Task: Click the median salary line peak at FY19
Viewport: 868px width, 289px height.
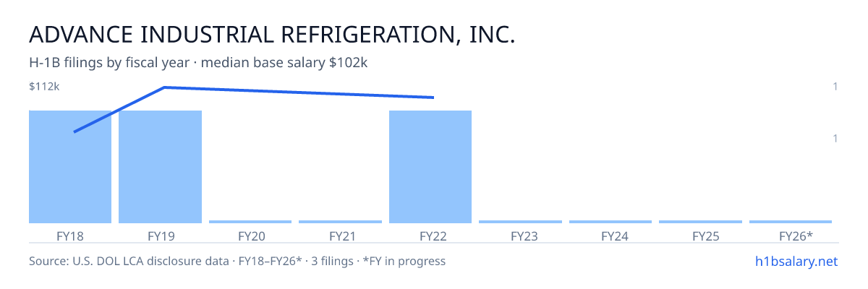Action: (x=164, y=87)
